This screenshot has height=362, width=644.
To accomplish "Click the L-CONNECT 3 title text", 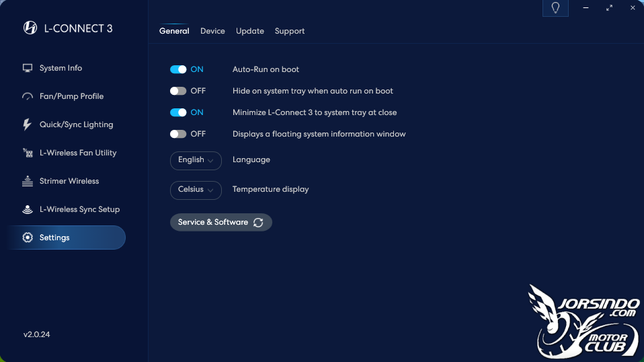I will 78,28.
